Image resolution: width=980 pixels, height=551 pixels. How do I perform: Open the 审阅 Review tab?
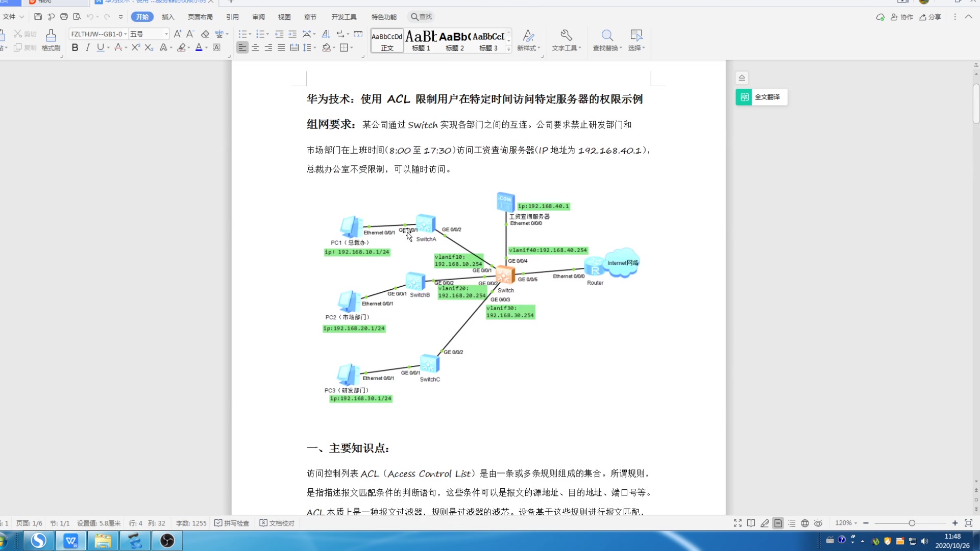point(259,17)
